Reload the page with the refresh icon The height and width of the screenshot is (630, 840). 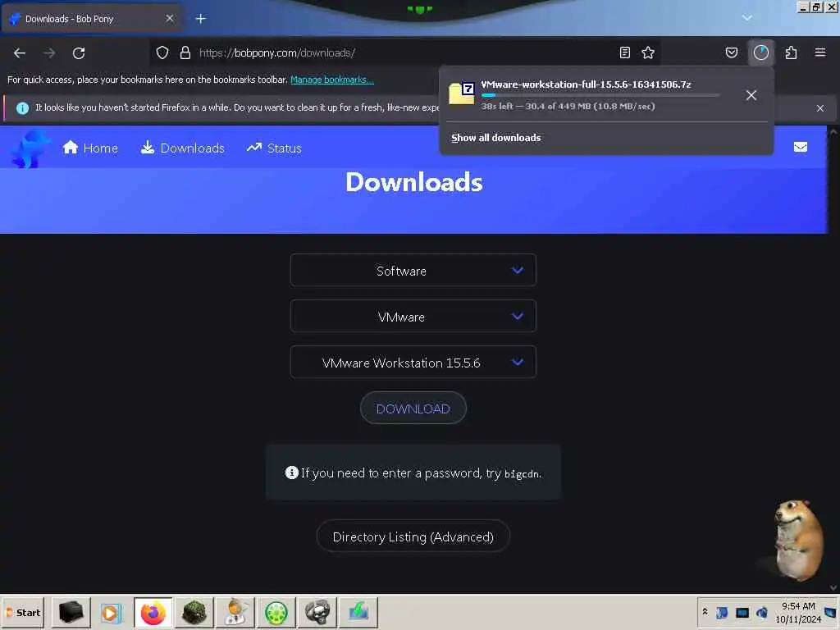(x=79, y=53)
